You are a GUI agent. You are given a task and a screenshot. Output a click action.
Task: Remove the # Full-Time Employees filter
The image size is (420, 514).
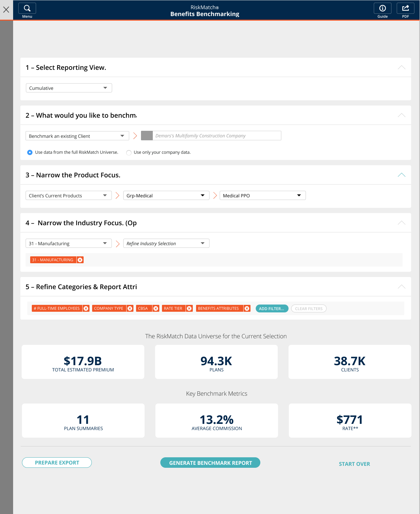tap(86, 308)
